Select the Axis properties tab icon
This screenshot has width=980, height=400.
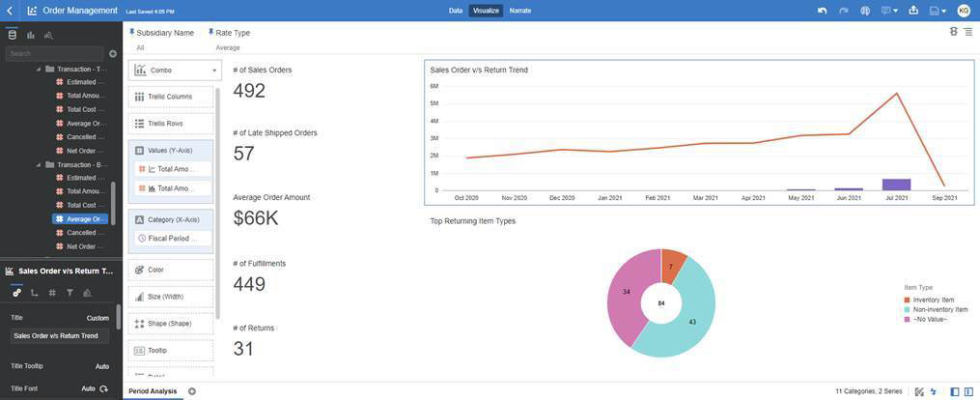(34, 293)
